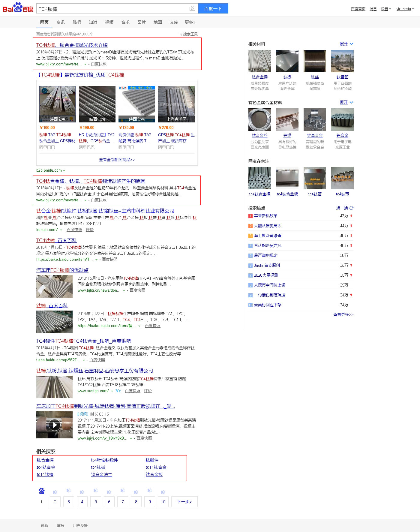420x532 pixels.
Task: Switch to the 视频 tab
Action: [x=109, y=22]
